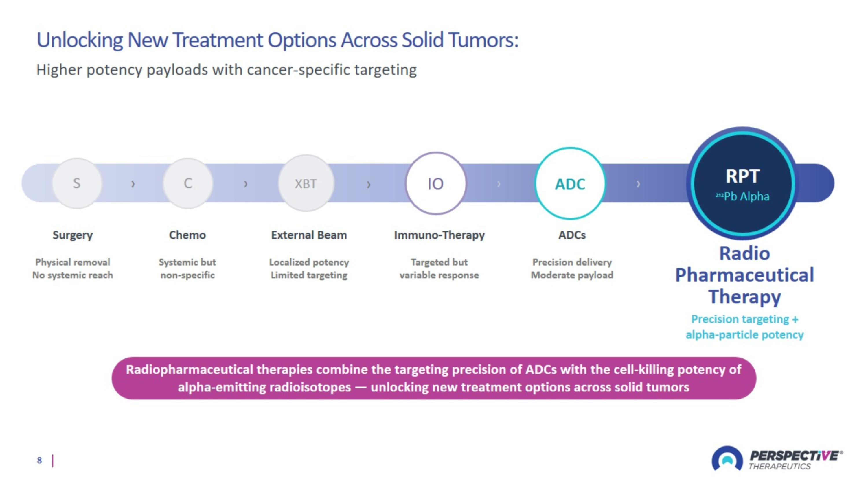This screenshot has width=868, height=488.
Task: Click slide title Unlocking New Treatment Options
Action: pos(277,40)
